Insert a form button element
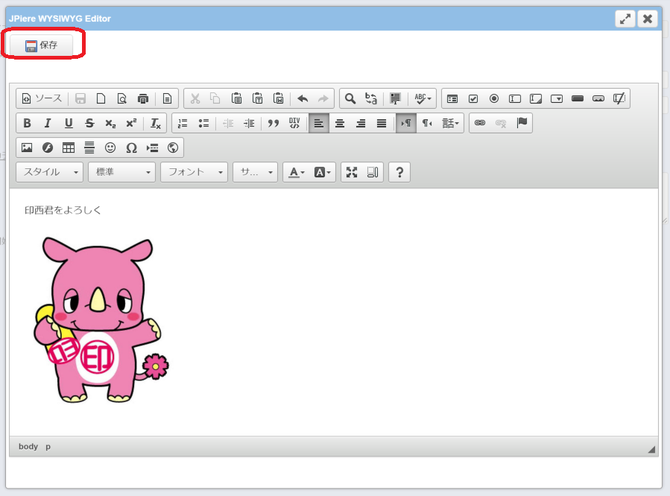670x496 pixels. [x=578, y=99]
